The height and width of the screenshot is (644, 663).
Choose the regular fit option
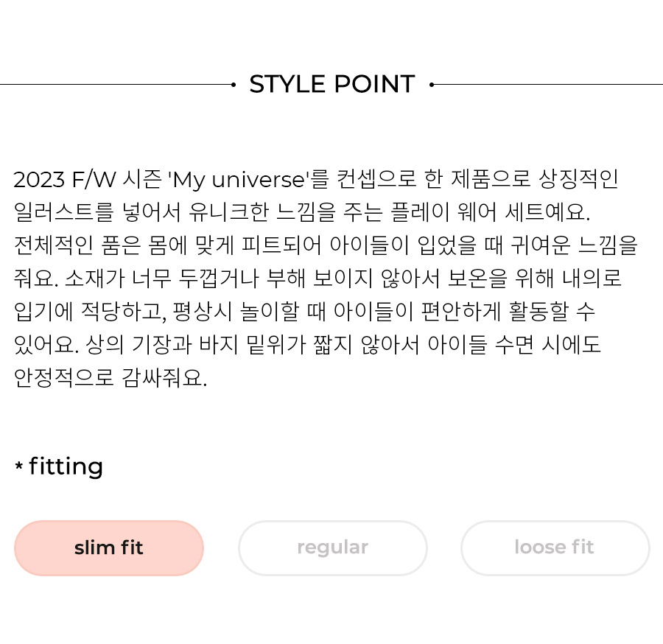(x=333, y=548)
